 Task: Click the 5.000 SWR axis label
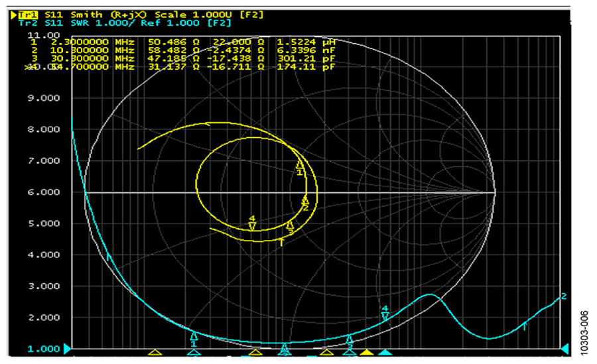coord(43,223)
